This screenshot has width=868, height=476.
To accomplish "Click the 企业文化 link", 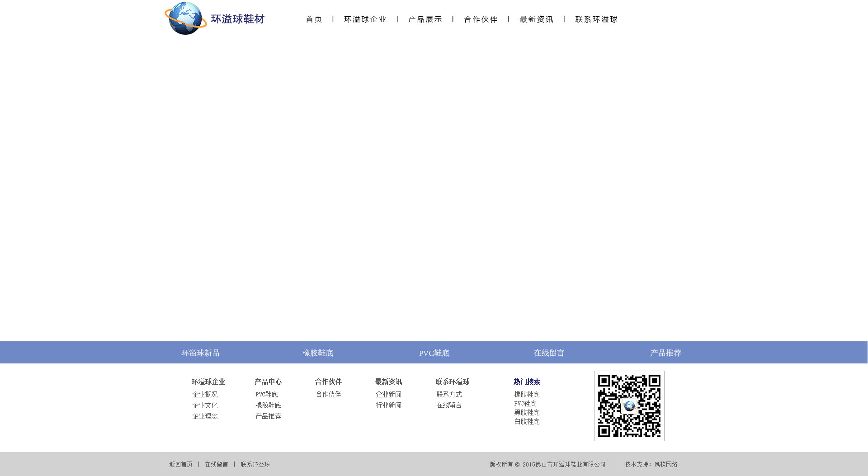I will 205,405.
